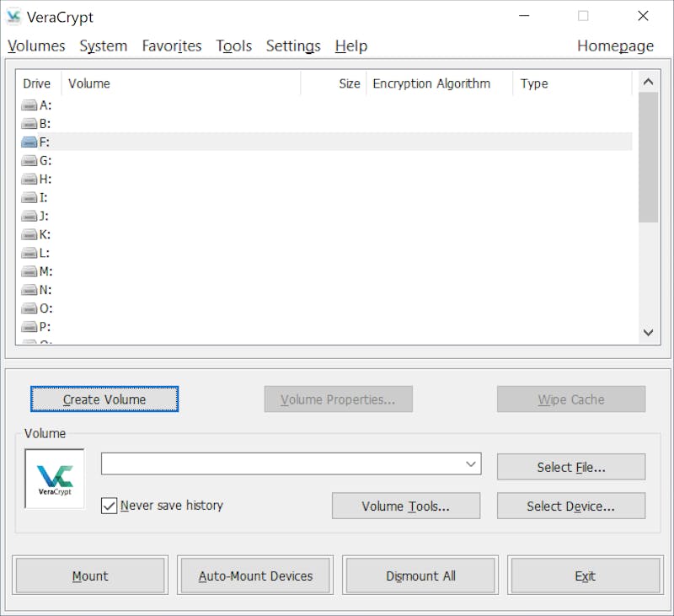Click the drive icon for I:
The height and width of the screenshot is (616, 674).
[x=29, y=197]
